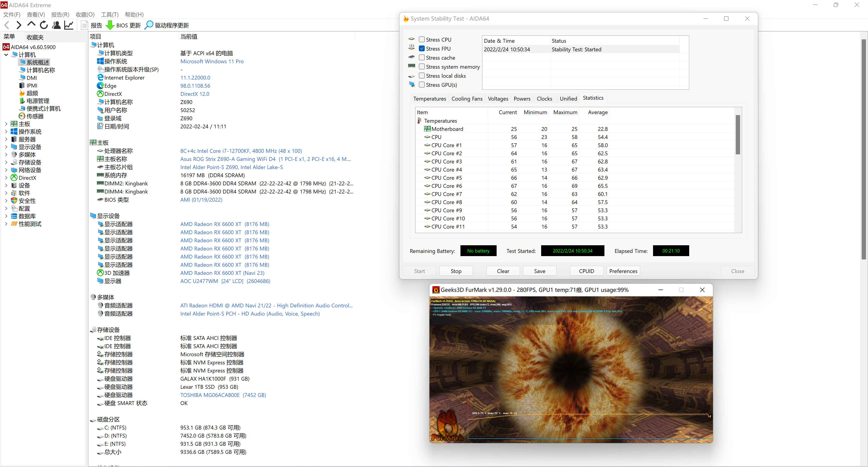Click the up-level arrow in toolbar

[x=31, y=24]
